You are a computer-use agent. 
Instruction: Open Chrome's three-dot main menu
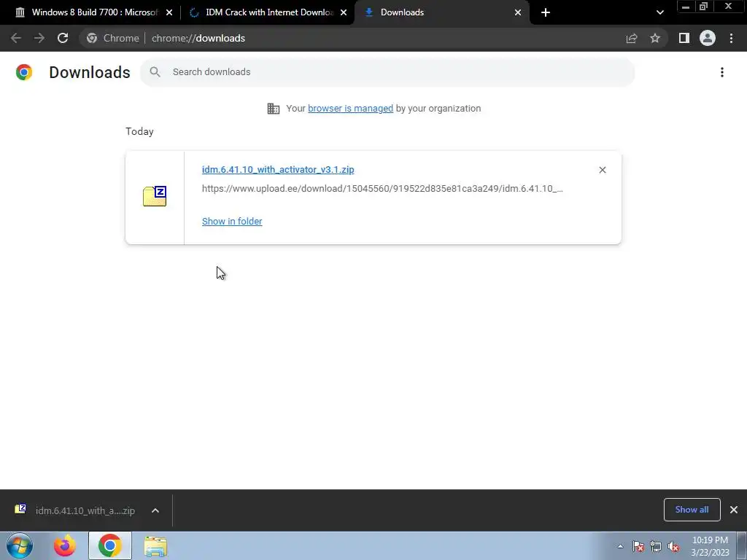coord(731,38)
